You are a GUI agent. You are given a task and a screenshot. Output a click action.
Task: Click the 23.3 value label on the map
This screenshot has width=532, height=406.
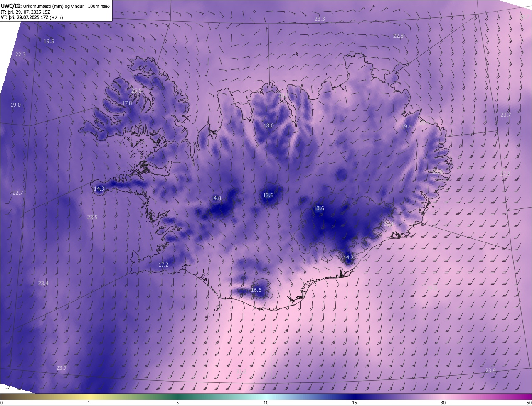pos(320,19)
